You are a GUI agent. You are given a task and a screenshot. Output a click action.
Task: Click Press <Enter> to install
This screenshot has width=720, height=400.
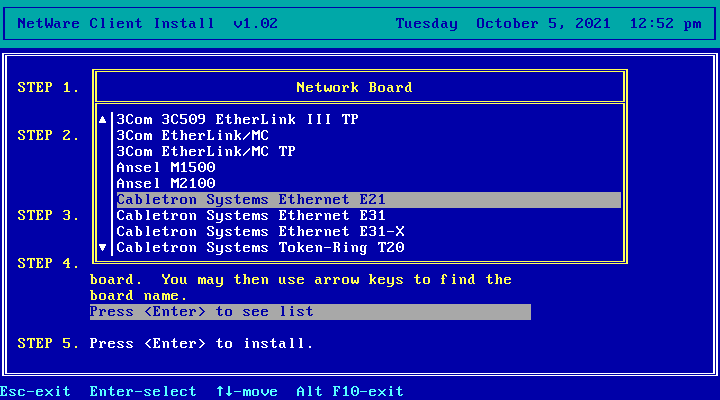[x=201, y=344]
